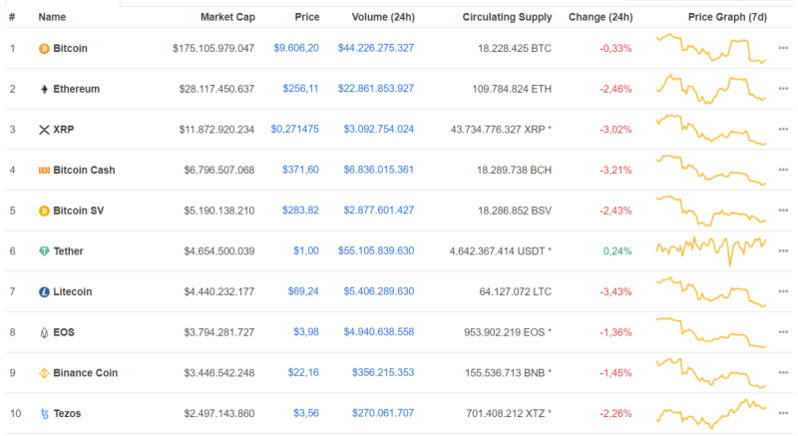Open the three-dot menu for Bitcoin
Viewport: 798px width, 436px height.
[783, 48]
